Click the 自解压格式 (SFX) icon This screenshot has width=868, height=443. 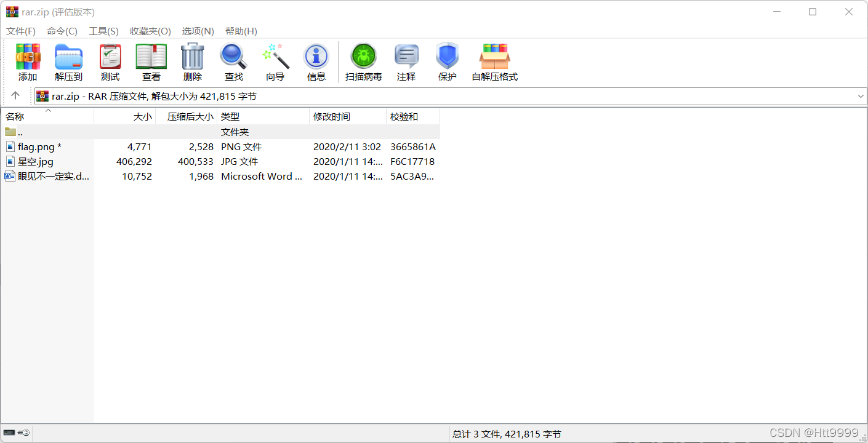click(x=495, y=57)
